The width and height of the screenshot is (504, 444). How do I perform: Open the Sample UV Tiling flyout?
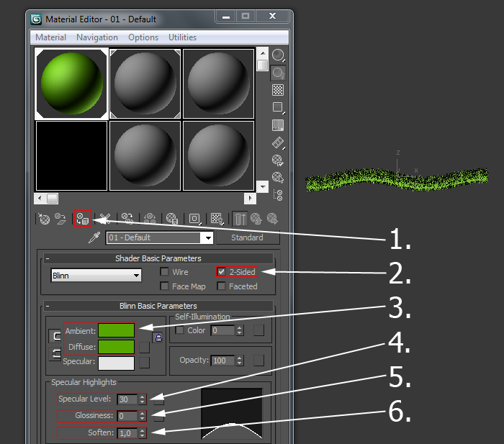tap(278, 108)
